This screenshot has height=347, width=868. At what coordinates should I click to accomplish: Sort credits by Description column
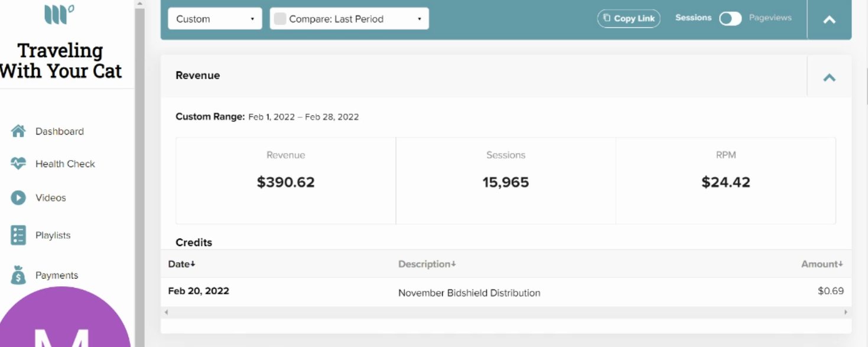point(427,264)
